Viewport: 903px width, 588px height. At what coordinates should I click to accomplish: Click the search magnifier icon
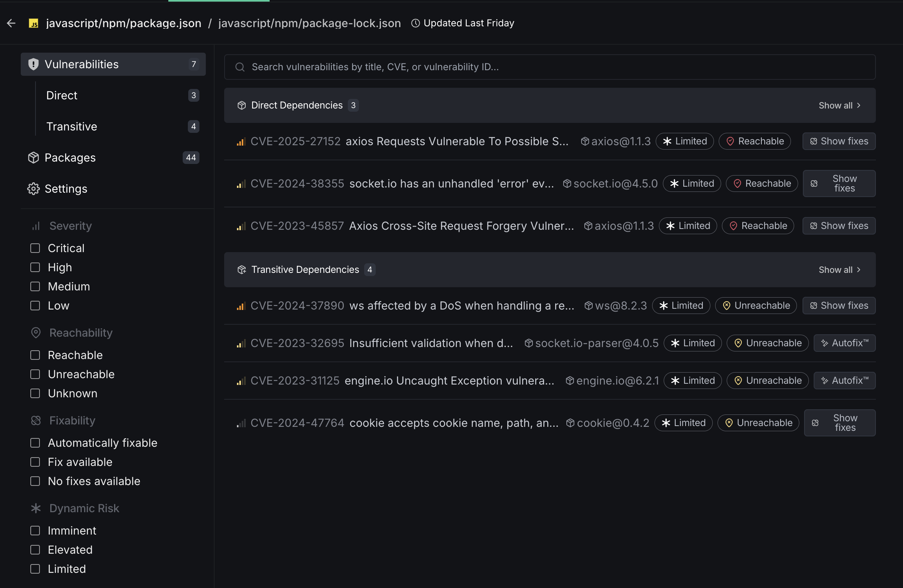click(x=240, y=67)
